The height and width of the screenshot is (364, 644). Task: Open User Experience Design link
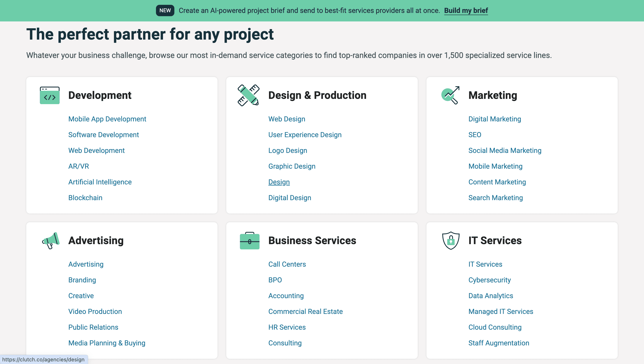[305, 135]
